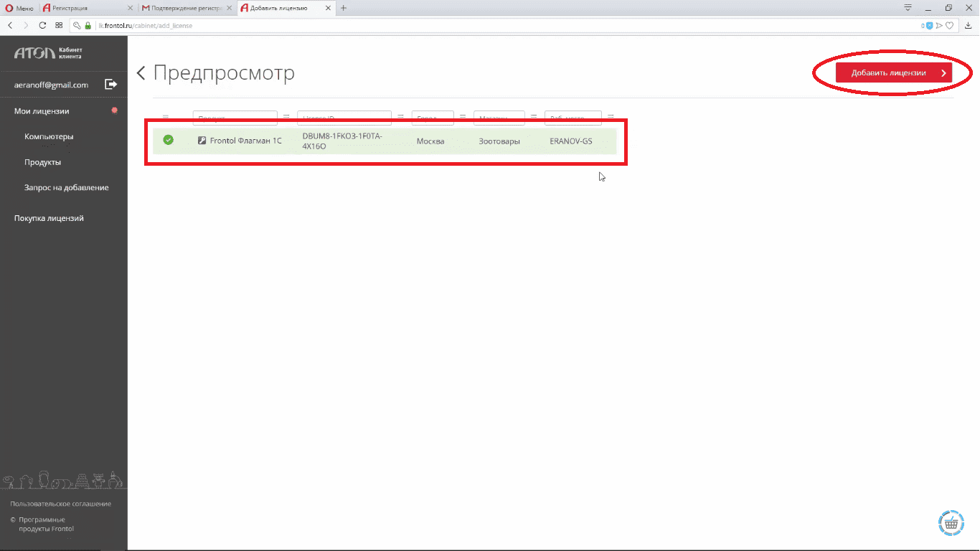Viewport: 980px width, 551px height.
Task: Open the Продукт column menu icon
Action: pos(286,116)
